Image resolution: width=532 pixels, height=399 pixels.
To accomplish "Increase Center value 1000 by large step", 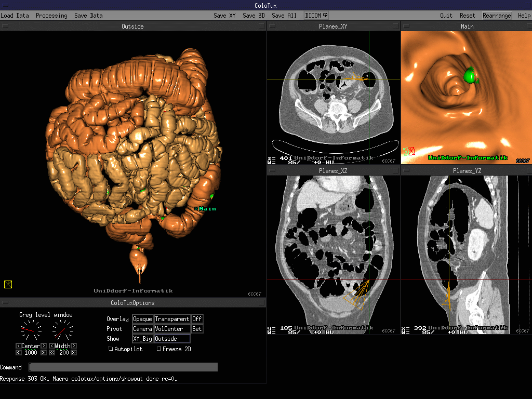I will pos(44,353).
